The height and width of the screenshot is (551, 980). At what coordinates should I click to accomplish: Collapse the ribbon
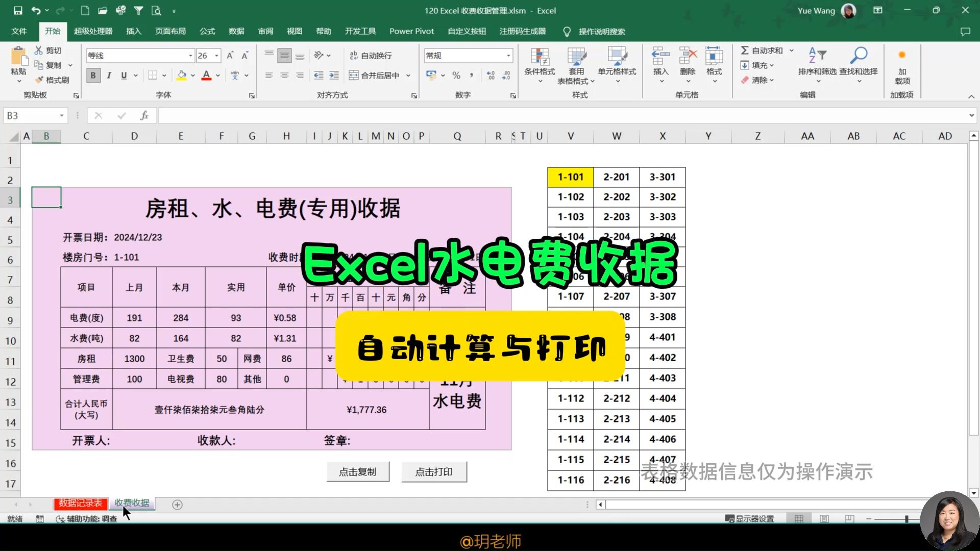click(x=971, y=96)
